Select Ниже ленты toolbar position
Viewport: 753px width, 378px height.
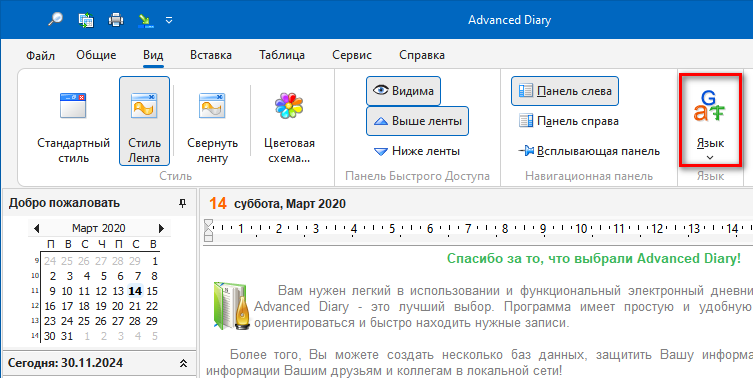[417, 151]
